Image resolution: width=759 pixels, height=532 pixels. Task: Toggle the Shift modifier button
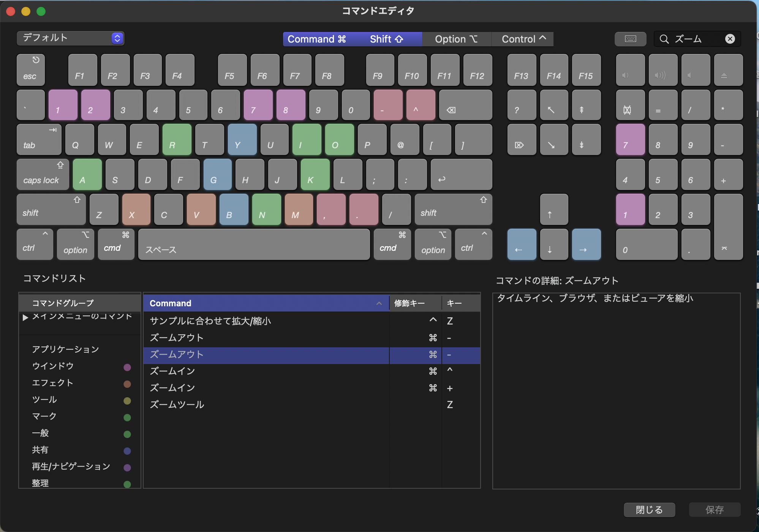(x=386, y=39)
